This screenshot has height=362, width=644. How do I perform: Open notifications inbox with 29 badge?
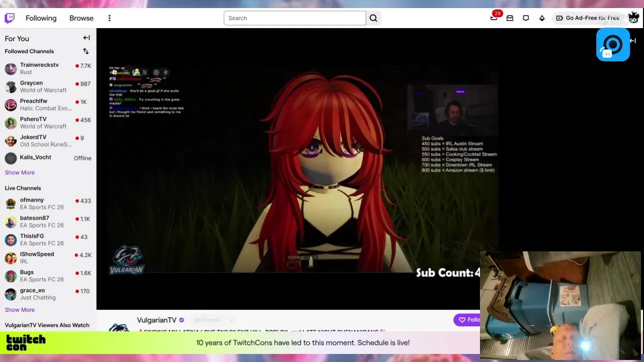494,18
